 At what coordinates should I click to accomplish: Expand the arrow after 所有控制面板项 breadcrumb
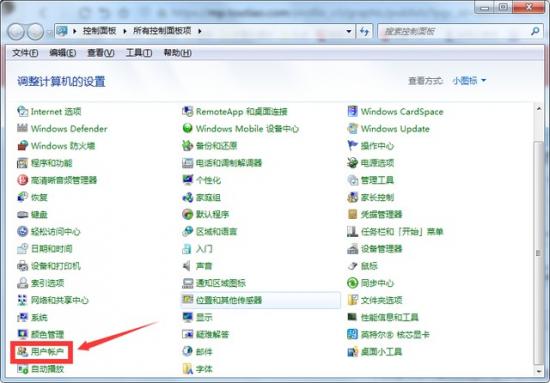point(200,31)
